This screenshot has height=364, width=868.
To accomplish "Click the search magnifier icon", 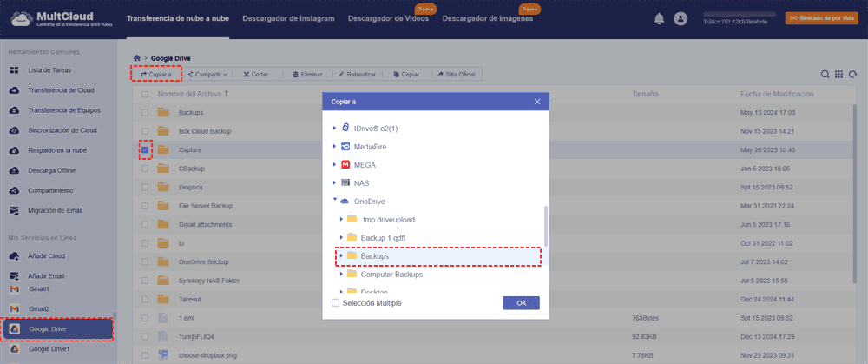I will (825, 74).
